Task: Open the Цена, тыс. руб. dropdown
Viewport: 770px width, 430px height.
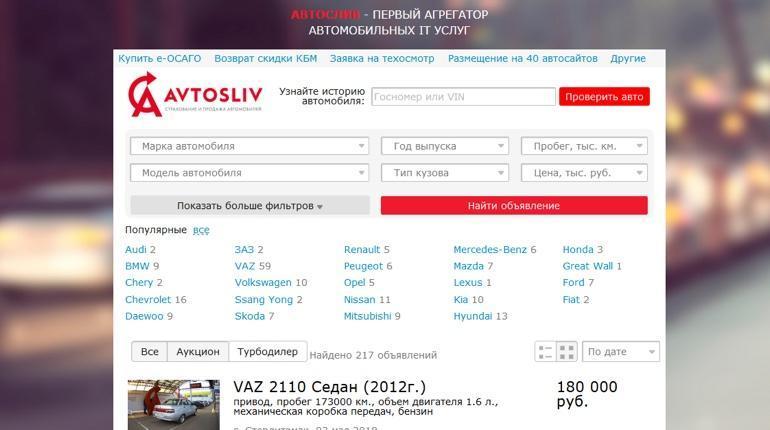Action: 584,173
